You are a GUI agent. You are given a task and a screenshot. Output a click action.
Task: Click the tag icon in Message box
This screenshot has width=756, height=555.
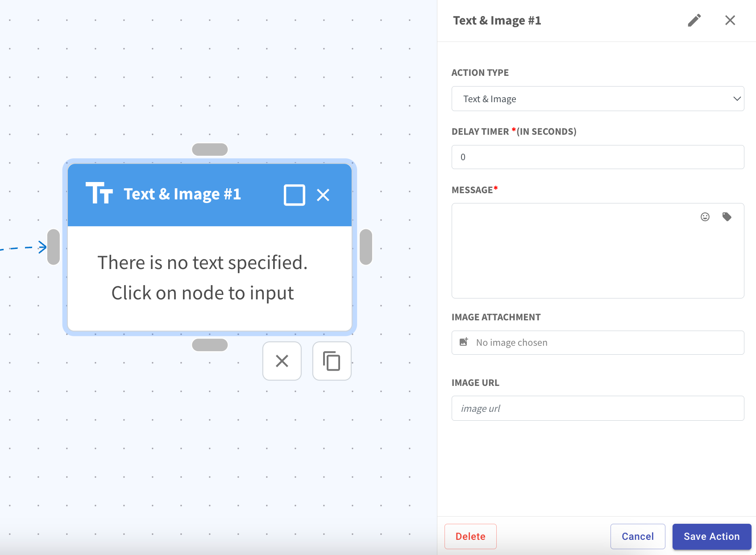pyautogui.click(x=727, y=217)
